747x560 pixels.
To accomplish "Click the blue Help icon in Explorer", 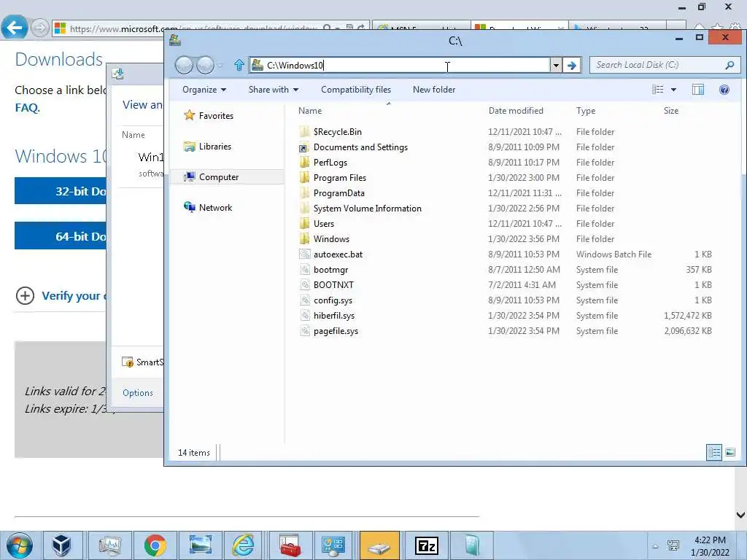I will (x=724, y=90).
